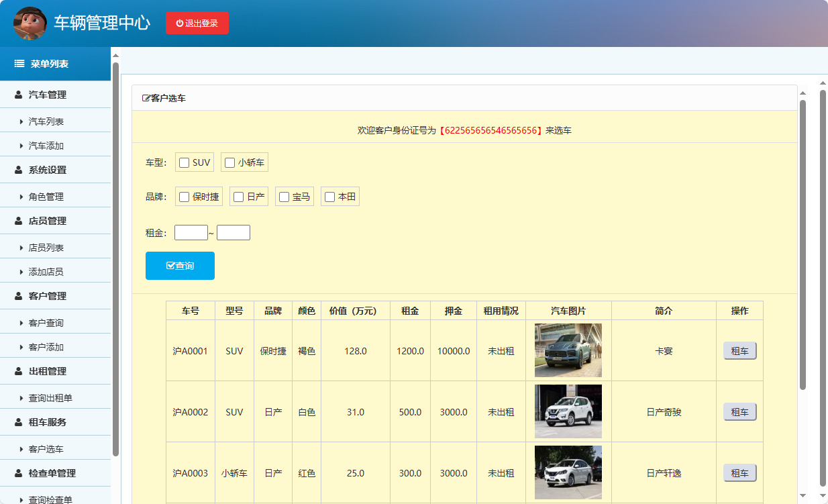Click the user icon beside 店员管理
Image resolution: width=828 pixels, height=504 pixels.
click(x=19, y=221)
